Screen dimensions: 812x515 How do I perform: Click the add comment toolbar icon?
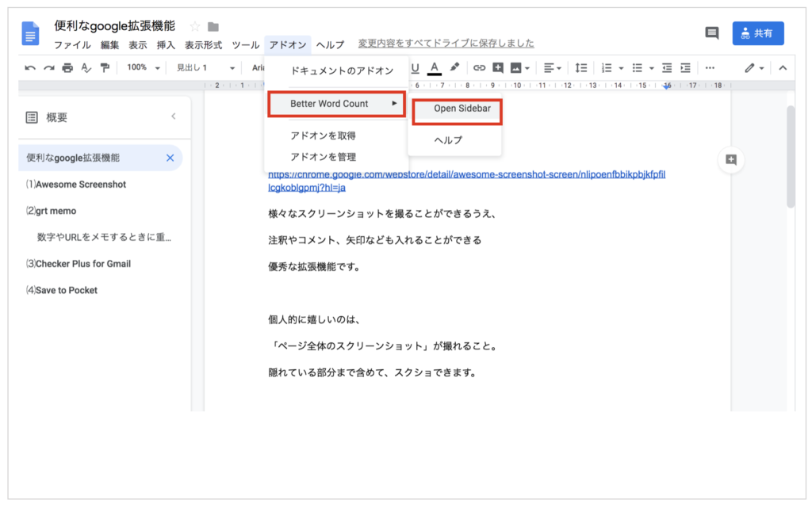coord(498,68)
